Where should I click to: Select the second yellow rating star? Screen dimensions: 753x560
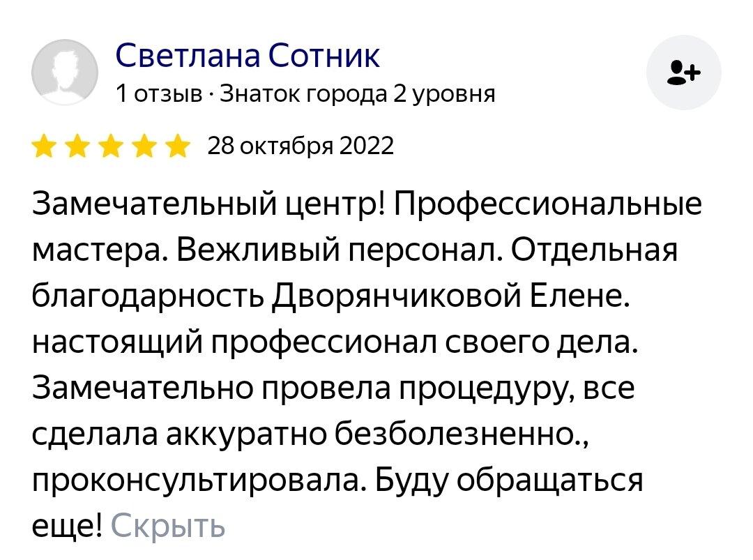pyautogui.click(x=78, y=146)
